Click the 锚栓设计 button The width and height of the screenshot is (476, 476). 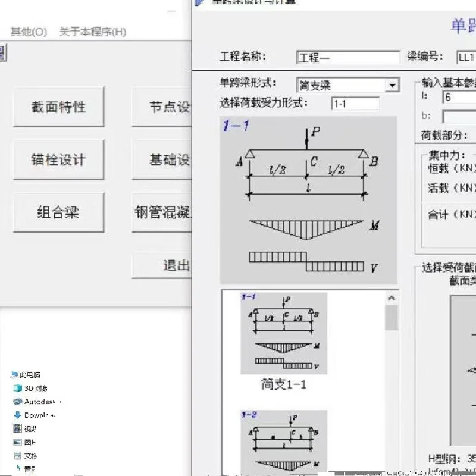coord(58,159)
